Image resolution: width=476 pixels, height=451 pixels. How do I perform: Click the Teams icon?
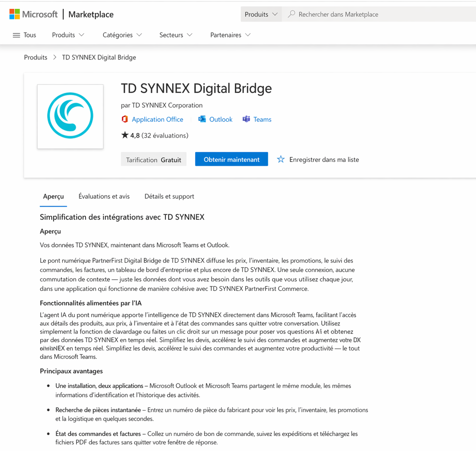pos(246,119)
